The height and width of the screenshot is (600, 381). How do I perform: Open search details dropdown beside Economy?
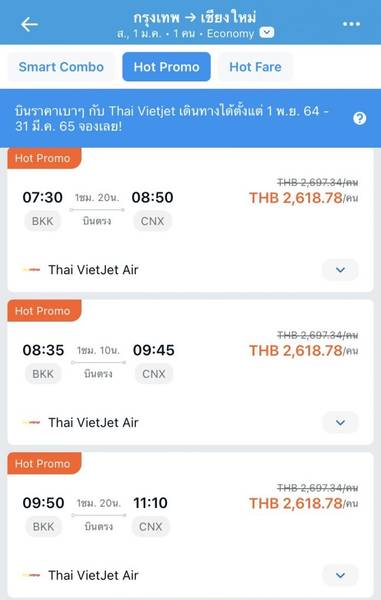tap(267, 33)
